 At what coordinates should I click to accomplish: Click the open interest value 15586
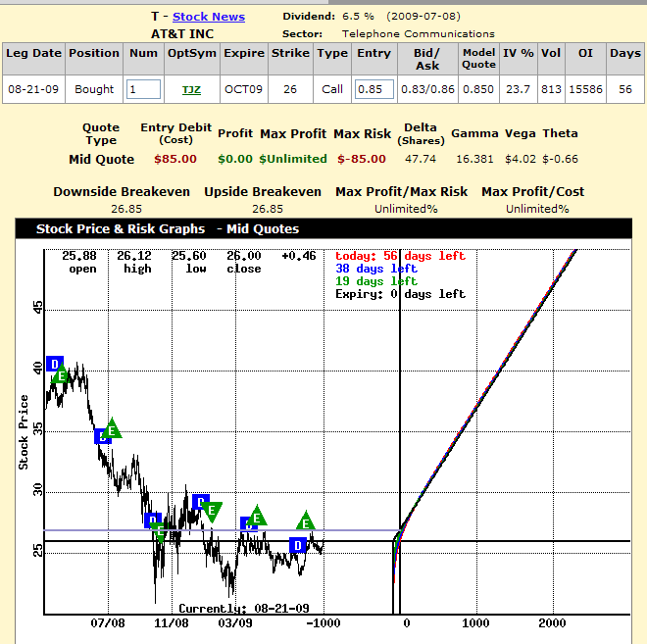coord(585,89)
